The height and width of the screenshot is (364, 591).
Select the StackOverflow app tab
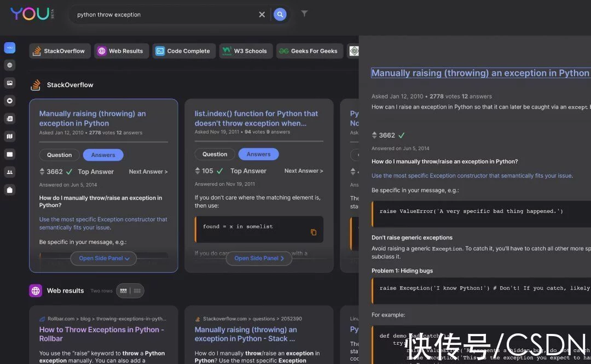coord(60,51)
